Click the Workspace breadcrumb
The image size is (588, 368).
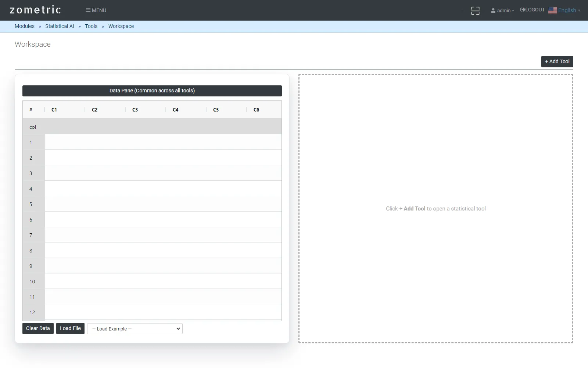121,26
